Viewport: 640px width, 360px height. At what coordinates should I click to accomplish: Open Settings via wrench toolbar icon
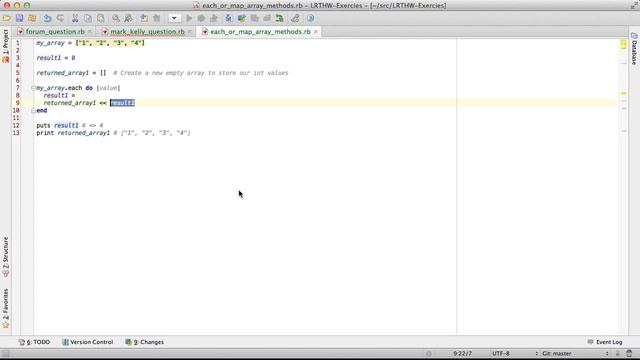pyautogui.click(x=295, y=18)
